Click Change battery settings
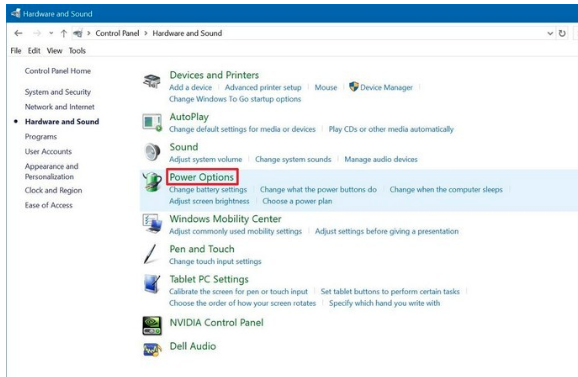This screenshot has height=377, width=578. point(208,190)
